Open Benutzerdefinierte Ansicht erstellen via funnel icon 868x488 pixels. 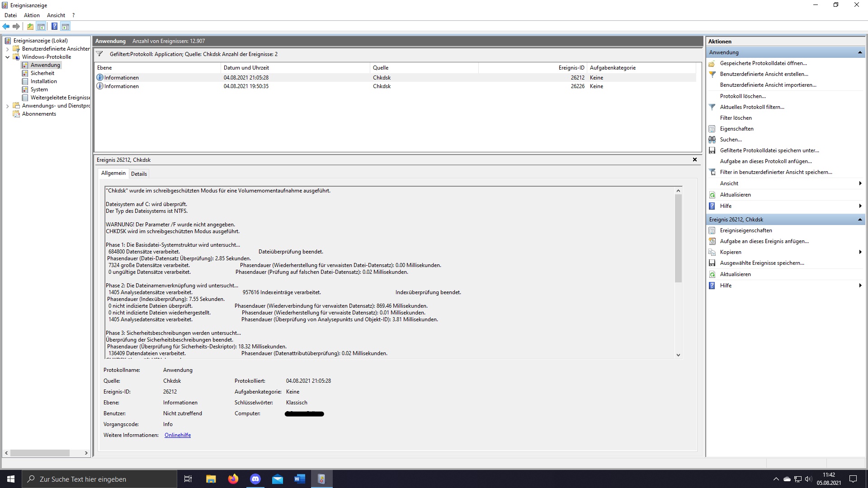713,74
